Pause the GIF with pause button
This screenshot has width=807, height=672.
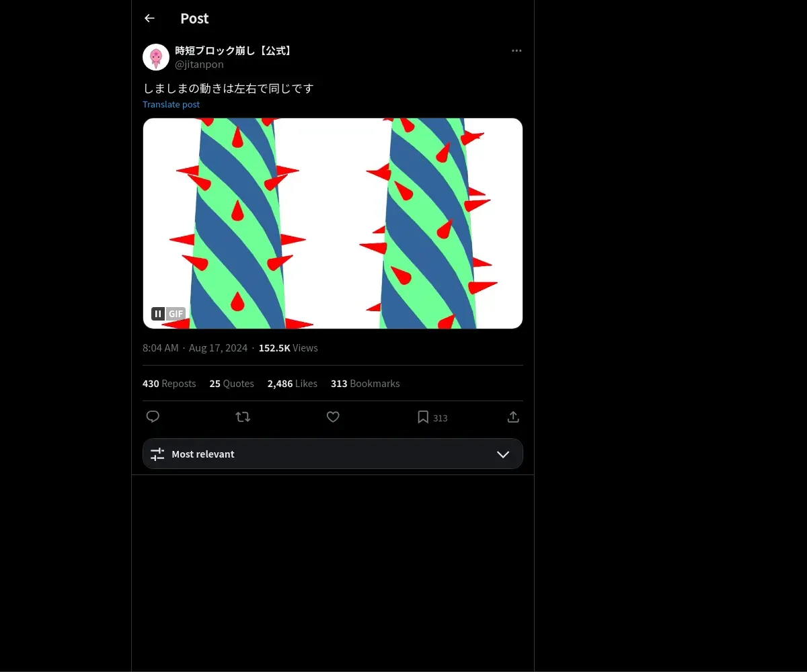(x=158, y=314)
